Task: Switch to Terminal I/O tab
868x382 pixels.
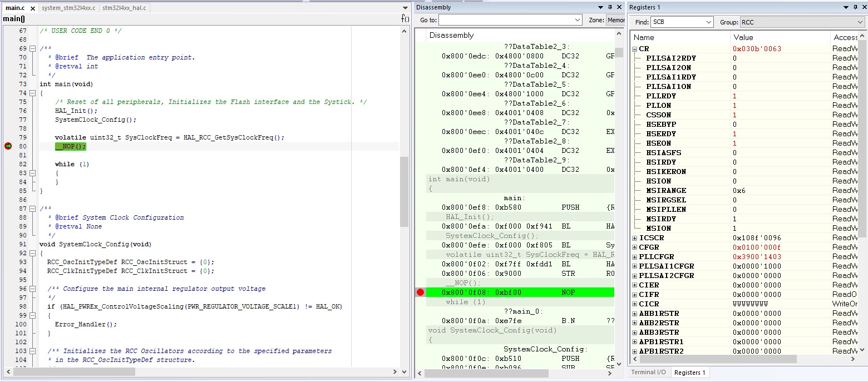Action: coord(648,373)
